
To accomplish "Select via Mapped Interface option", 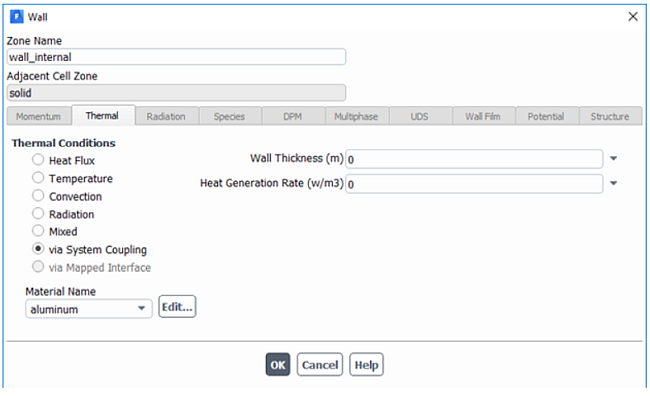I will click(x=38, y=267).
